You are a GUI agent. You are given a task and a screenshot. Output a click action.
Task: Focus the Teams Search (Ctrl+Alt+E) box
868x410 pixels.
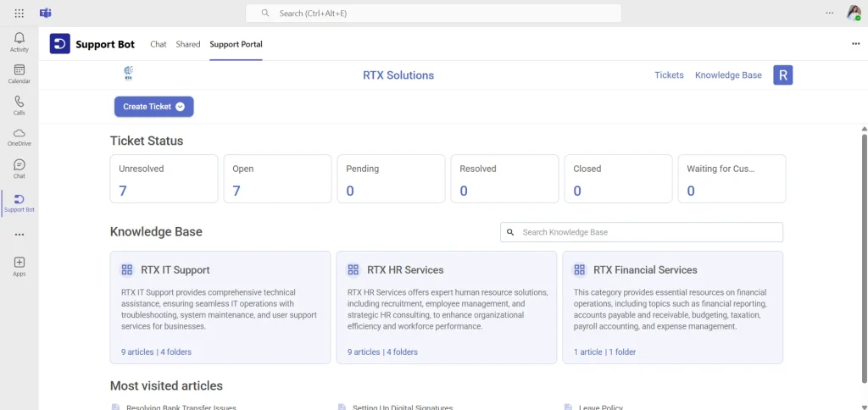pos(433,13)
